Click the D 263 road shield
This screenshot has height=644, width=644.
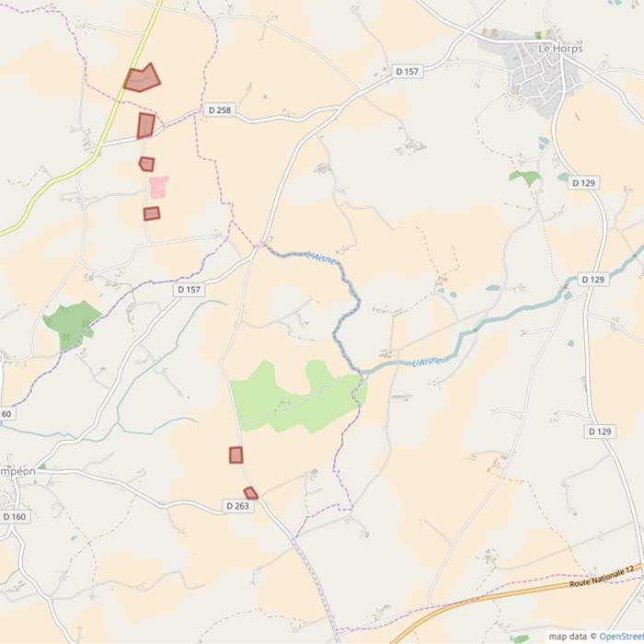coord(237,506)
